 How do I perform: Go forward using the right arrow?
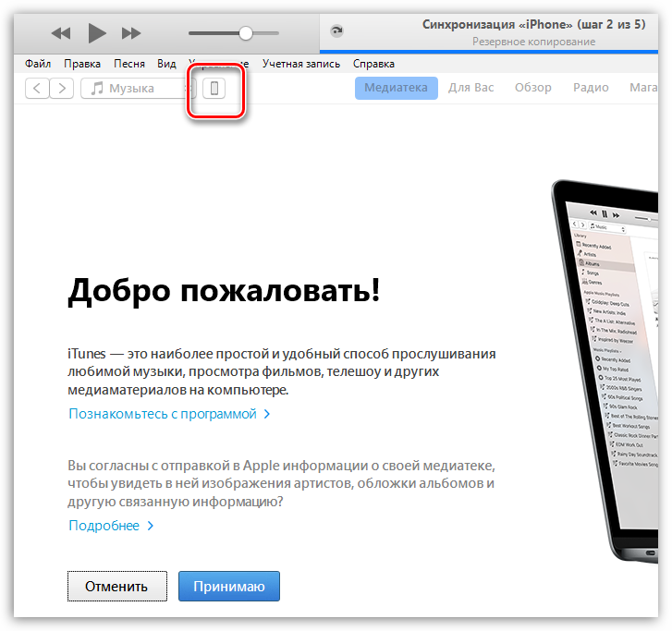click(x=62, y=89)
